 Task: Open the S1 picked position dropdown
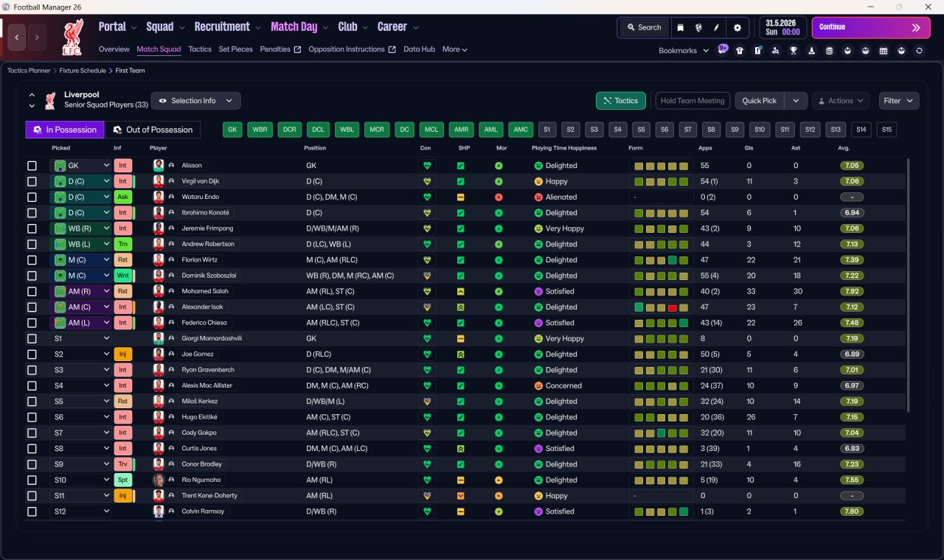[x=80, y=338]
